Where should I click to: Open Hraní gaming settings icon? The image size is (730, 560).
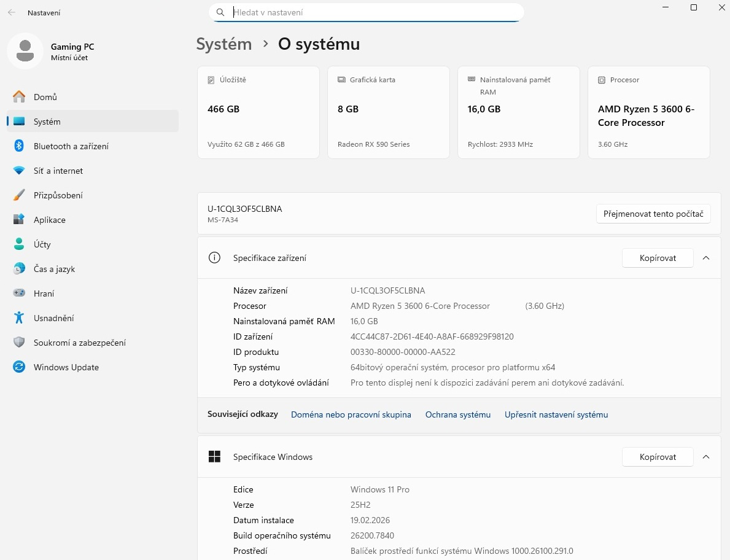pos(19,293)
